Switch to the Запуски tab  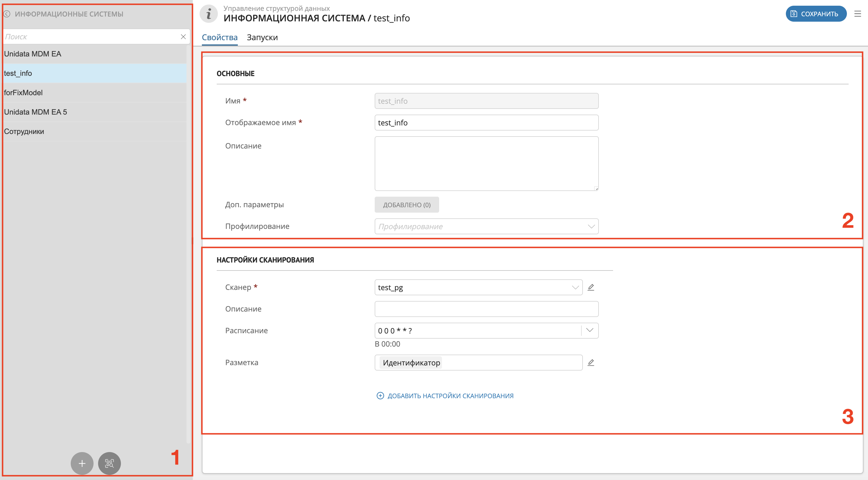coord(263,37)
